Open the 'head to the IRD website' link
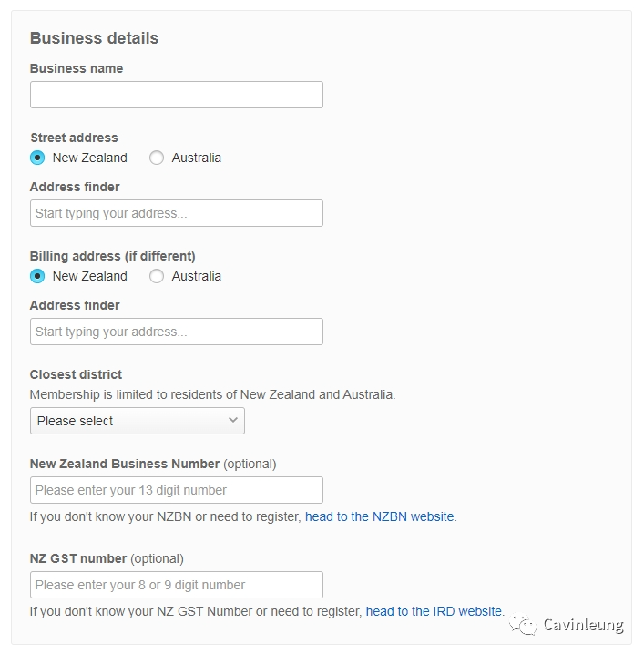 click(434, 611)
